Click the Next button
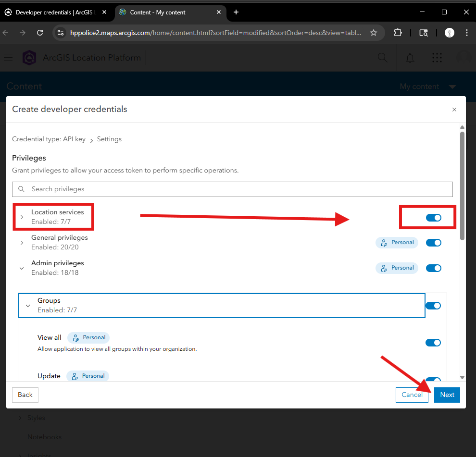The height and width of the screenshot is (457, 476). pyautogui.click(x=447, y=395)
